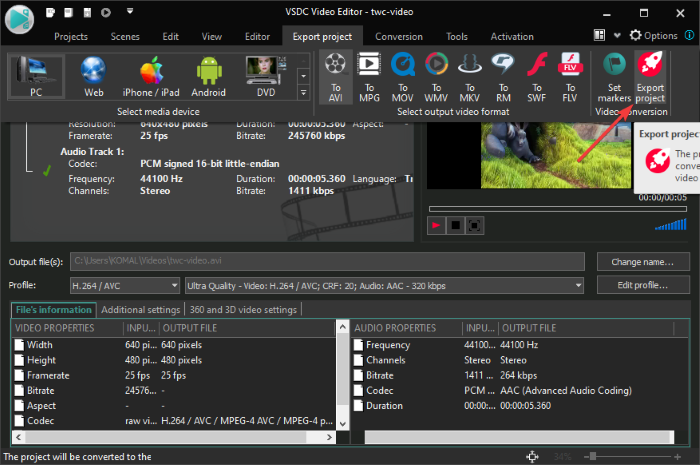Toggle fullscreen preview mode
The image size is (700, 465).
[x=475, y=225]
